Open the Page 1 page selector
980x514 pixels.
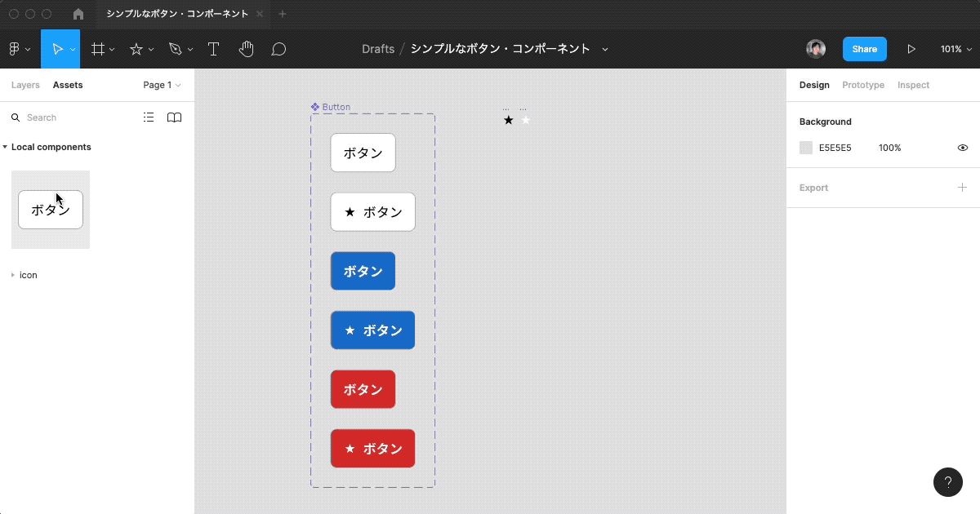(161, 85)
